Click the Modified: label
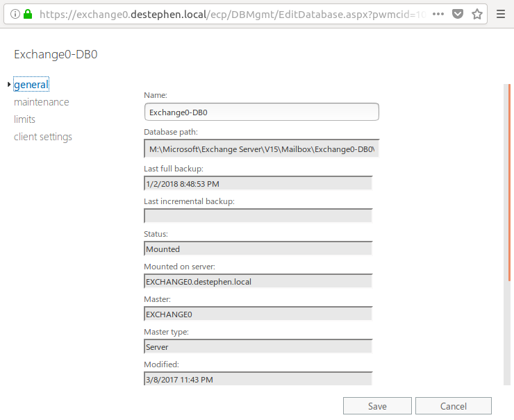This screenshot has height=420, width=514. (x=161, y=364)
